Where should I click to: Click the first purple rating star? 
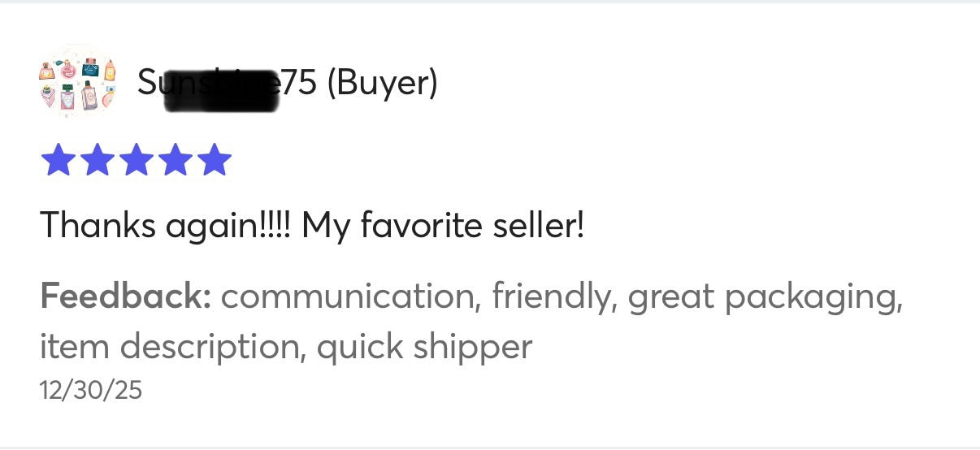[57, 159]
